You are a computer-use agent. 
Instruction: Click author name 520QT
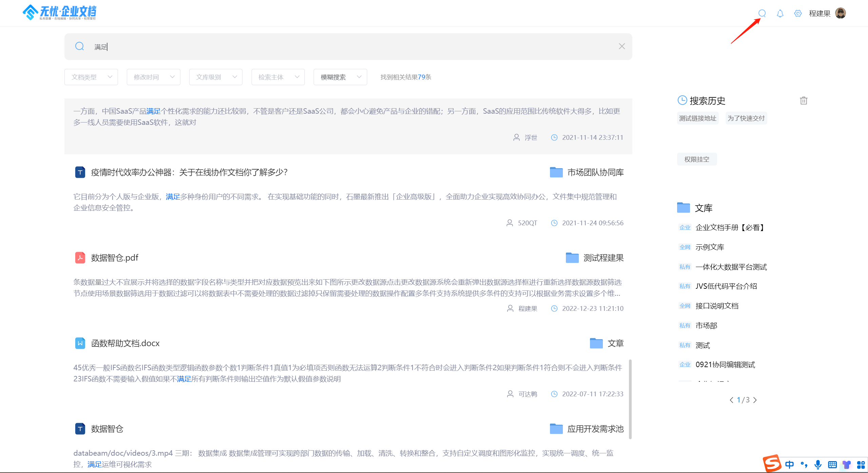(x=527, y=223)
